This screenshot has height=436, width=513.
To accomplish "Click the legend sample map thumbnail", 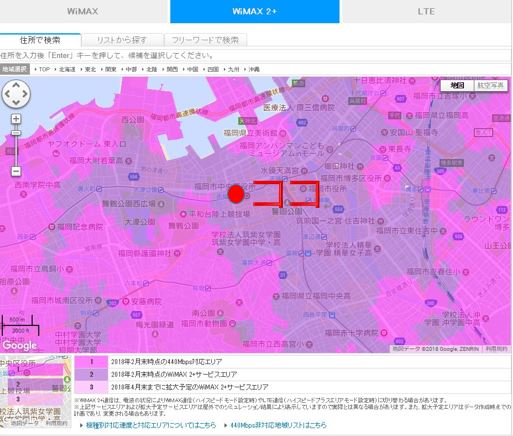I will [x=36, y=392].
